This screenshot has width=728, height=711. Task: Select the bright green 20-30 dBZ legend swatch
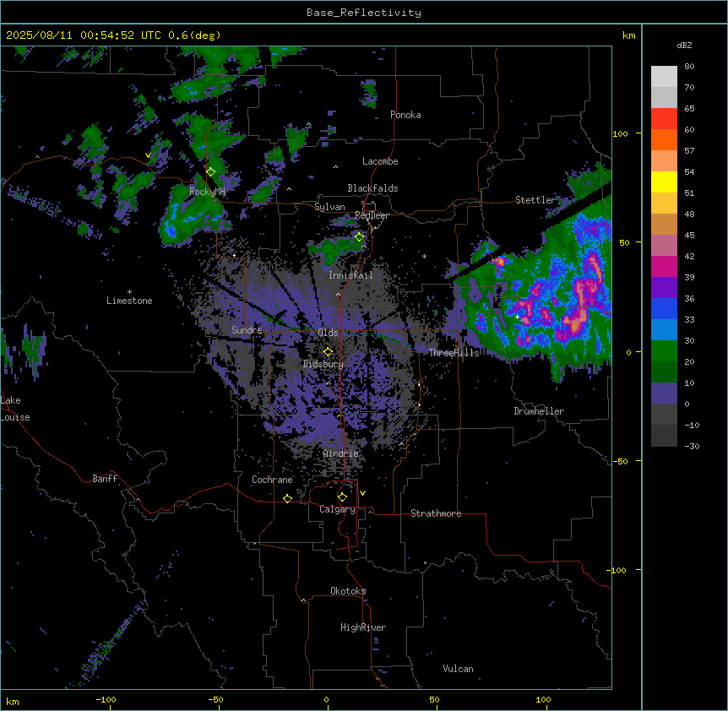point(664,351)
